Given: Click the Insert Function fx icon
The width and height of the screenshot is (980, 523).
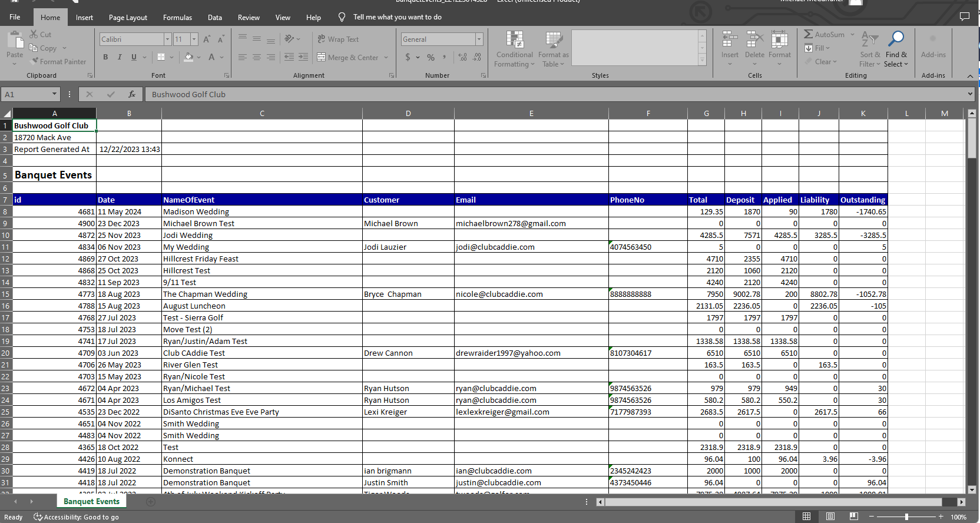Looking at the screenshot, I should (132, 94).
